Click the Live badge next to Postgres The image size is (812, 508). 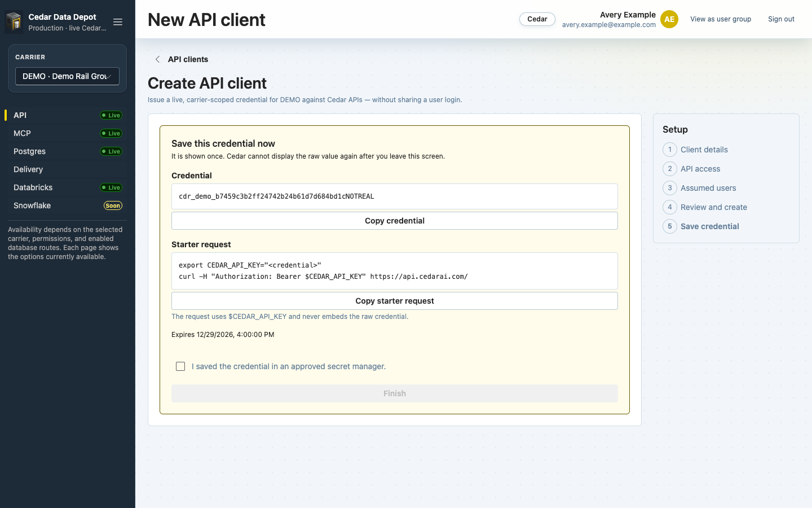point(111,151)
